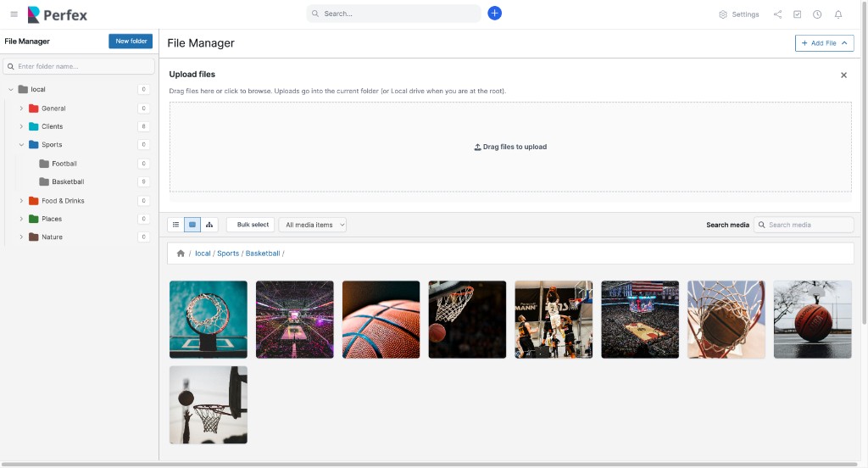This screenshot has height=468, width=868.
Task: Click the blue plus quick-create button
Action: click(x=495, y=14)
